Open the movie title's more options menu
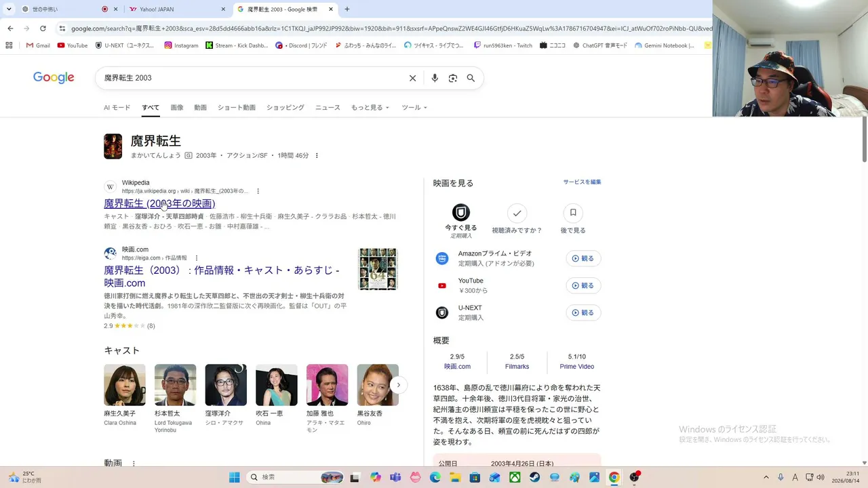The width and height of the screenshot is (868, 488). [317, 156]
